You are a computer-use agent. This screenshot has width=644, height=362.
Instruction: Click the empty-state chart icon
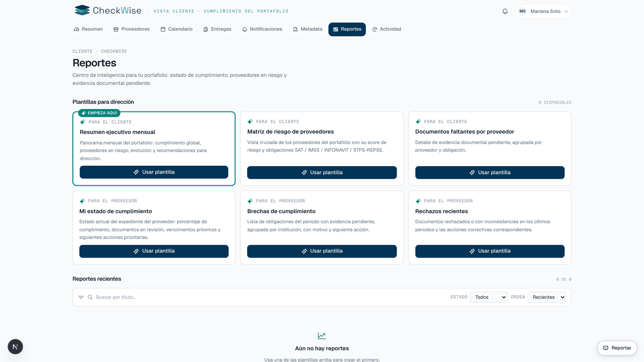click(322, 336)
